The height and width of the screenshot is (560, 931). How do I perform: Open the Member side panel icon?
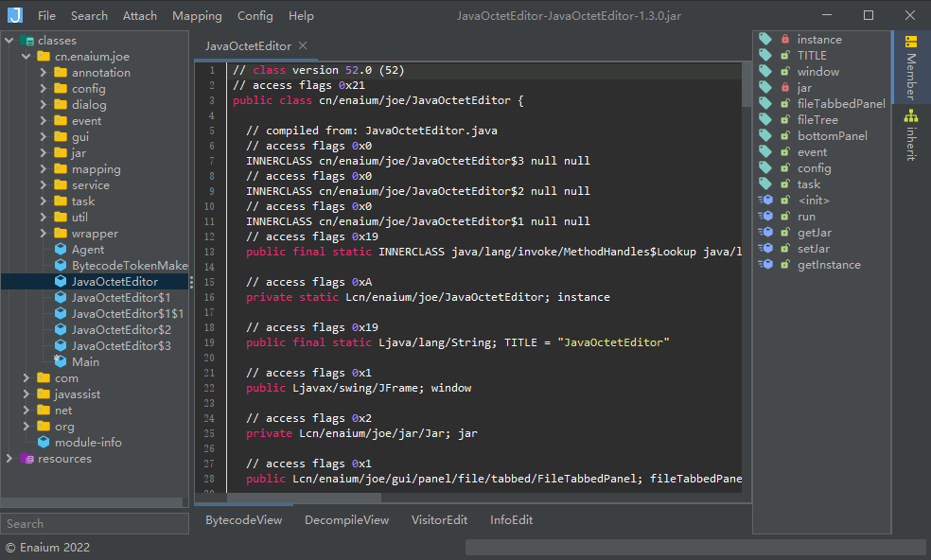click(x=910, y=43)
